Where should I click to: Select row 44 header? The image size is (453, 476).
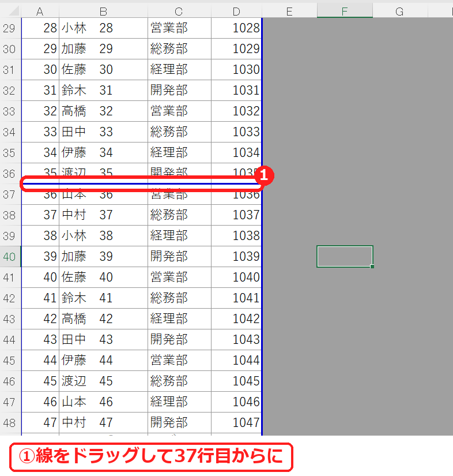[x=10, y=339]
